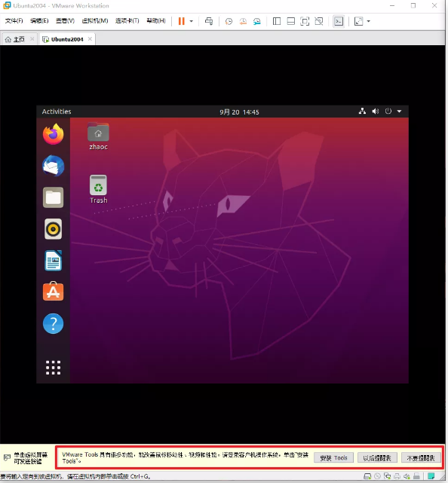The height and width of the screenshot is (483, 448).
Task: Click the send Ctrl+Alt+Del toolbar icon
Action: (x=209, y=21)
